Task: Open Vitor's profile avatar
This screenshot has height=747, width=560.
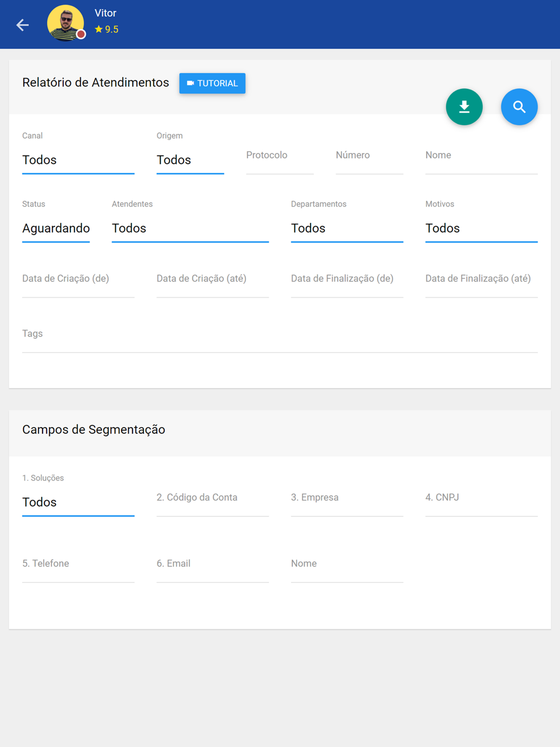Action: point(66,24)
